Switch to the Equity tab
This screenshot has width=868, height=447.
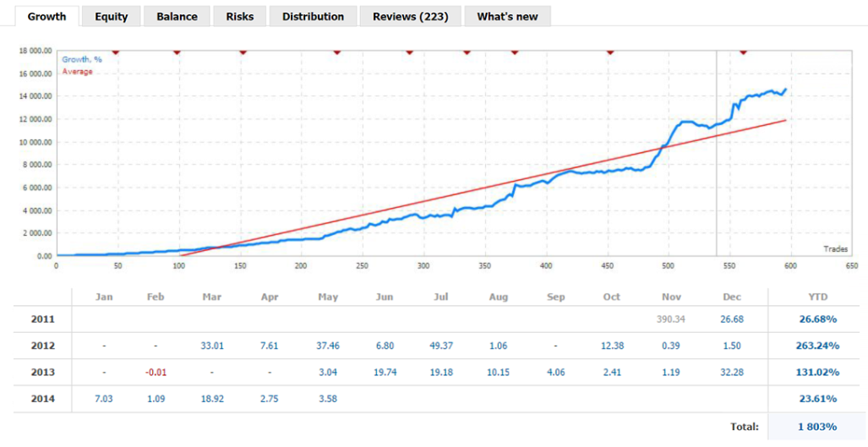[112, 16]
